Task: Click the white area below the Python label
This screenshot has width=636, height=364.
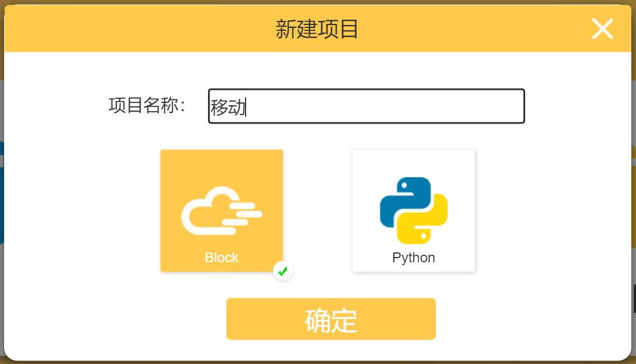Action: point(414,269)
